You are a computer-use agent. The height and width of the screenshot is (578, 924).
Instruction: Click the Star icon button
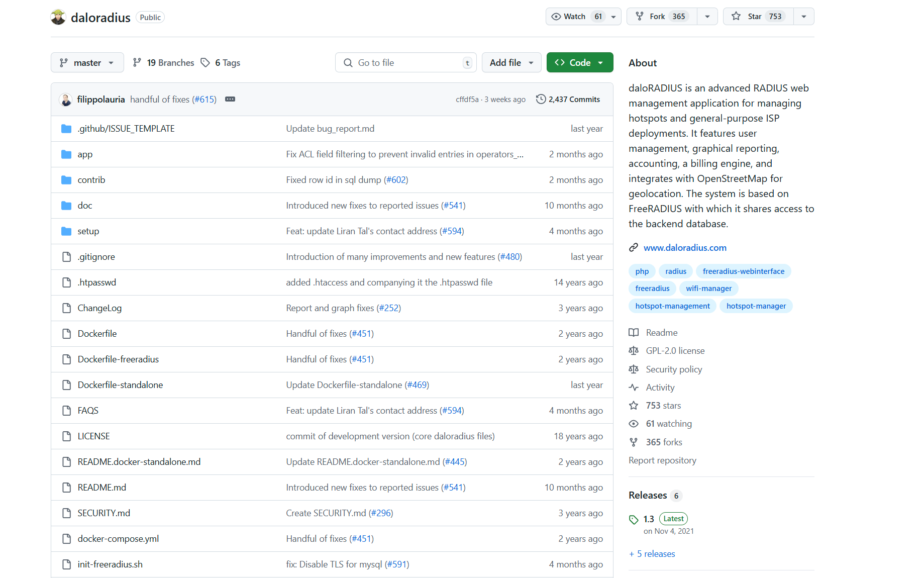736,17
